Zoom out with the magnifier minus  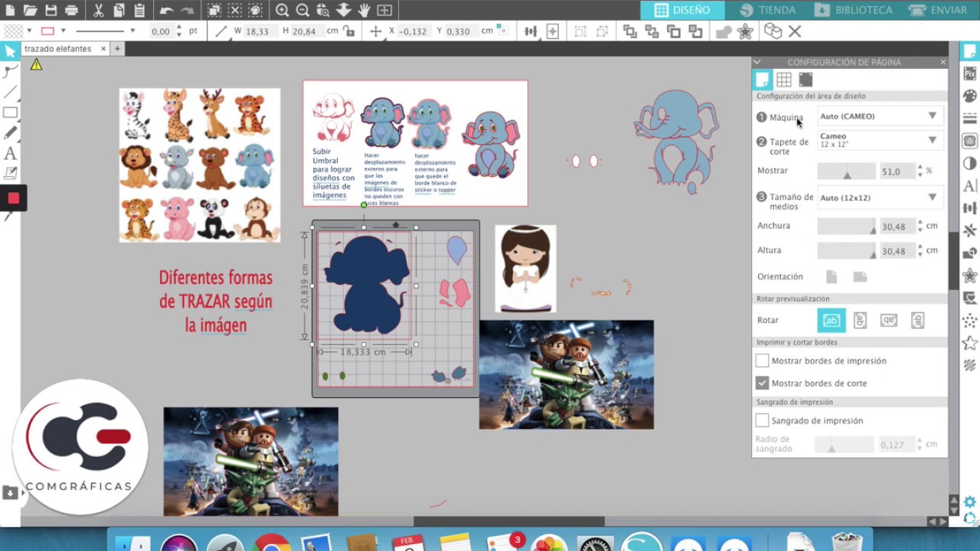click(303, 11)
